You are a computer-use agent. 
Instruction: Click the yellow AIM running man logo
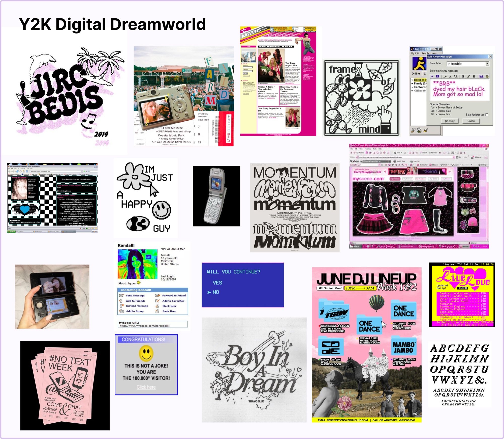point(420,64)
